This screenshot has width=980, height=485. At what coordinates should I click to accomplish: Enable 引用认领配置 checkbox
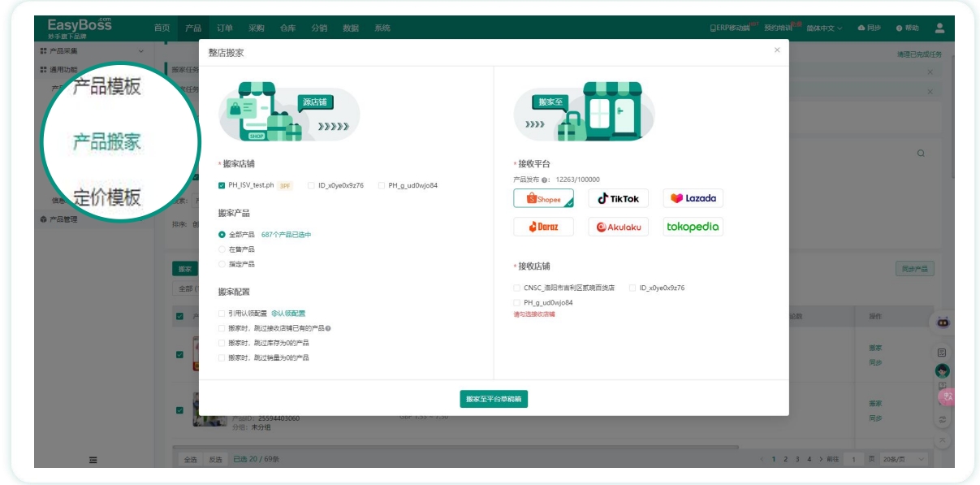pos(222,314)
